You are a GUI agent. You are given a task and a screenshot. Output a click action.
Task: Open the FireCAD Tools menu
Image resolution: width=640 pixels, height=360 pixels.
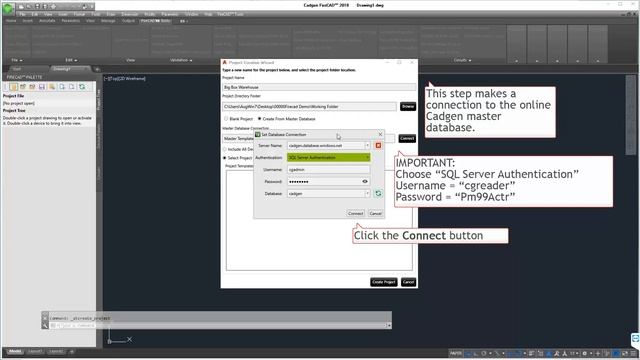(230, 14)
